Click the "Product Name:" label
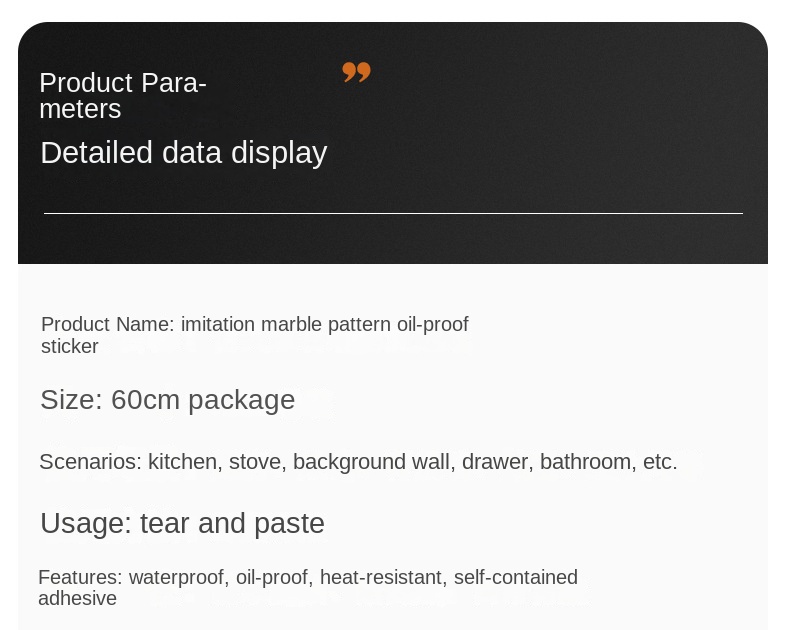The width and height of the screenshot is (790, 630). [x=107, y=324]
